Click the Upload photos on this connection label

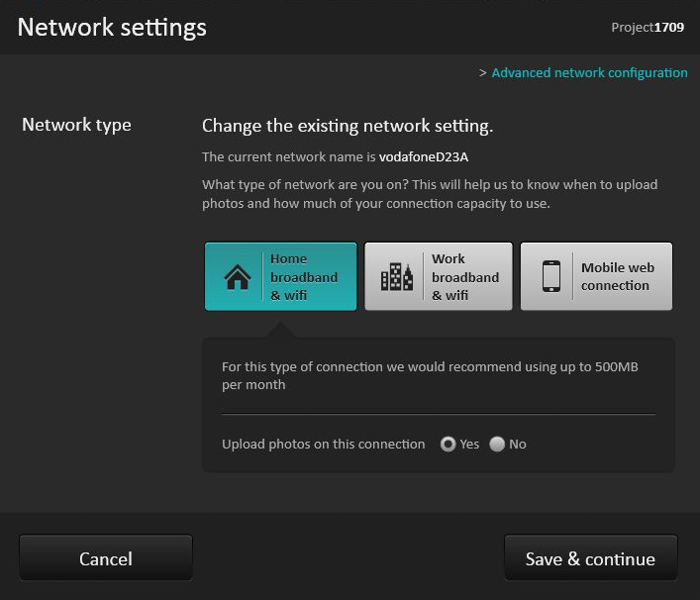point(323,445)
